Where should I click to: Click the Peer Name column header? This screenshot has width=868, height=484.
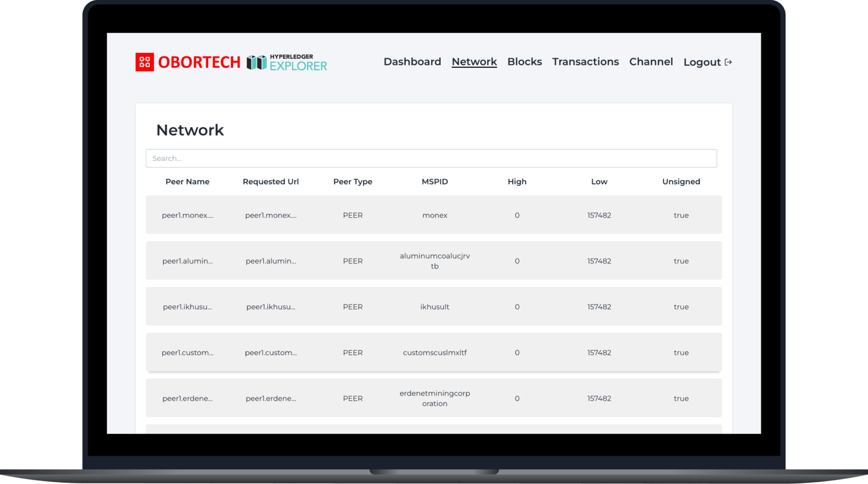(x=187, y=182)
